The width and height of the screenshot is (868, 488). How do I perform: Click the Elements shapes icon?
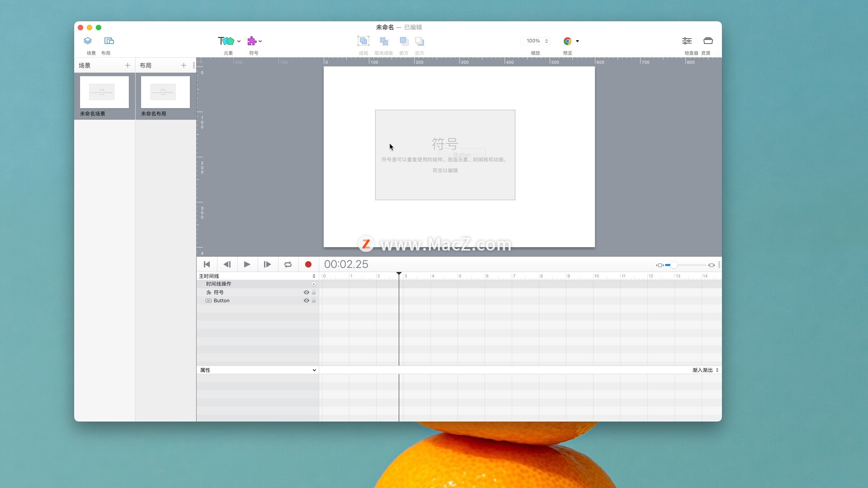(x=226, y=41)
